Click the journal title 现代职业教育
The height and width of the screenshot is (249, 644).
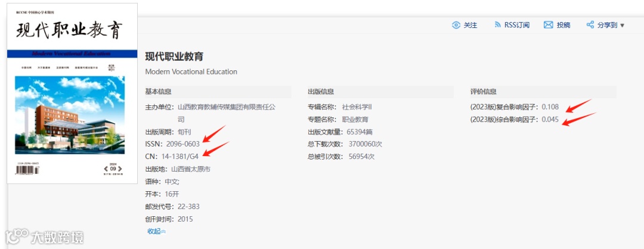[x=174, y=57]
